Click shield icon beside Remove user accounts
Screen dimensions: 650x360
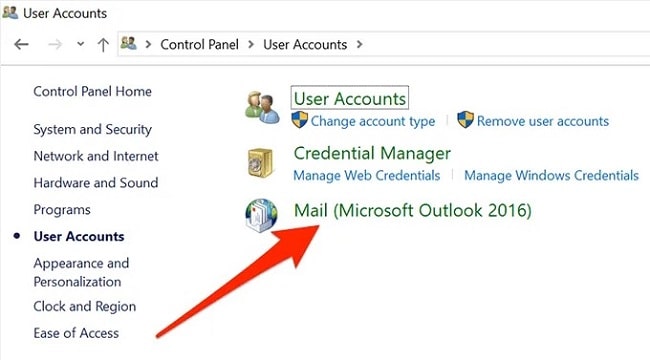[x=466, y=120]
